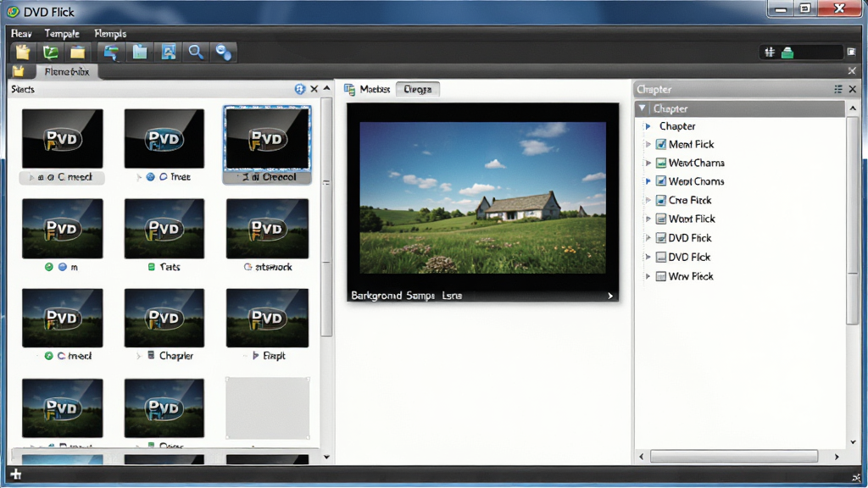This screenshot has height=488, width=868.
Task: Toggle the checkbox next to Meml Fick
Action: pos(661,144)
